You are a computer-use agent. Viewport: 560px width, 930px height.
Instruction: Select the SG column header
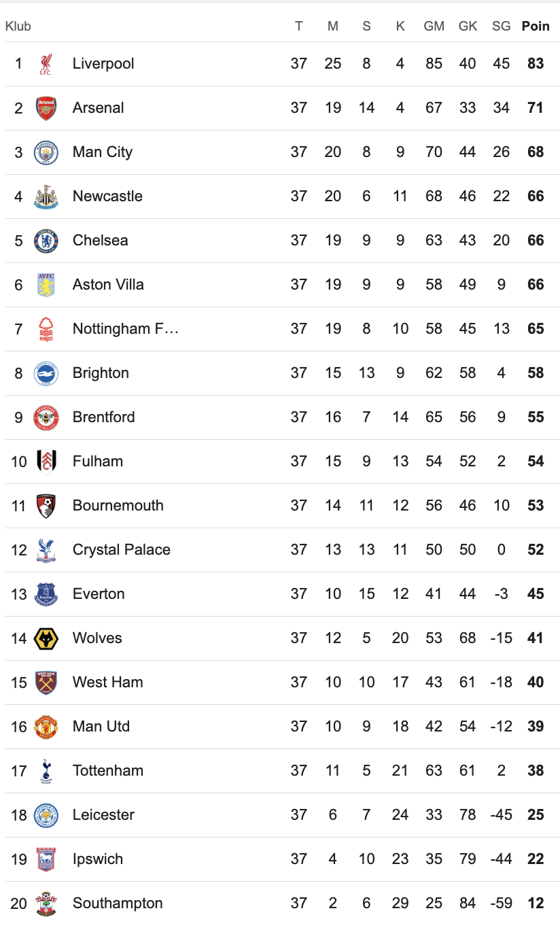[x=501, y=27]
